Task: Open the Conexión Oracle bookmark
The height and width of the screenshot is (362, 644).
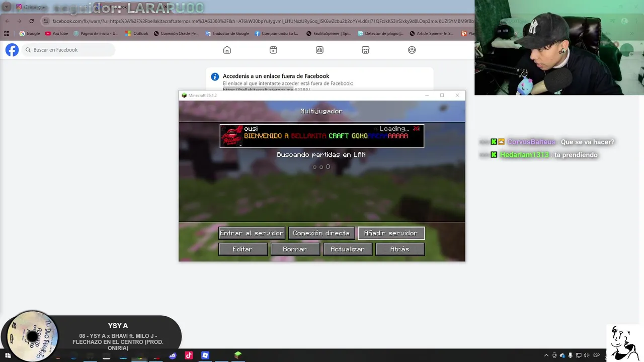Action: 176,34
